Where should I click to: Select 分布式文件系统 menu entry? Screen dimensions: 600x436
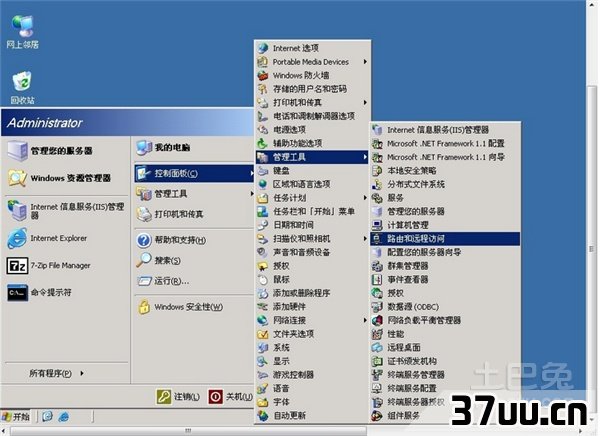(x=445, y=184)
